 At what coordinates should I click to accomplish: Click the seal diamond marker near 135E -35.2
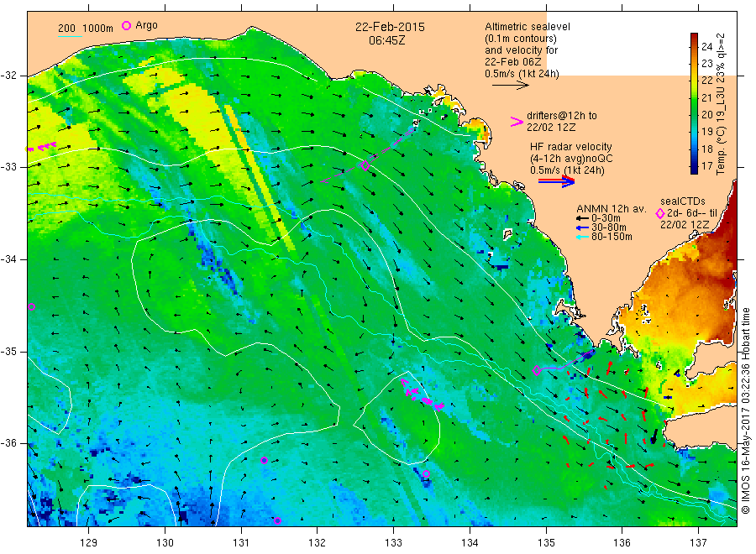[x=537, y=370]
